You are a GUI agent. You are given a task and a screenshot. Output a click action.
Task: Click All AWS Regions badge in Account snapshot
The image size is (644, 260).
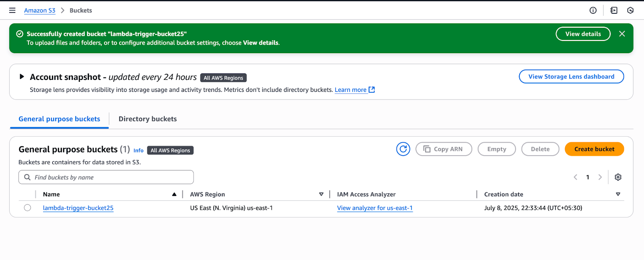point(223,78)
